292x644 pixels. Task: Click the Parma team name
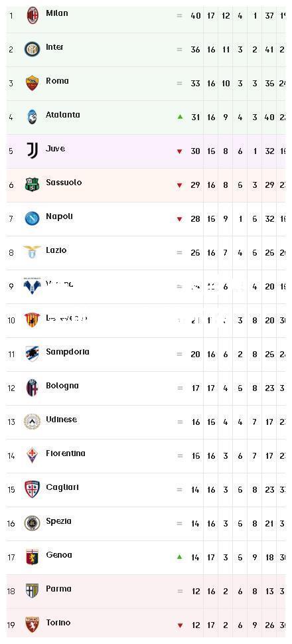tap(58, 589)
